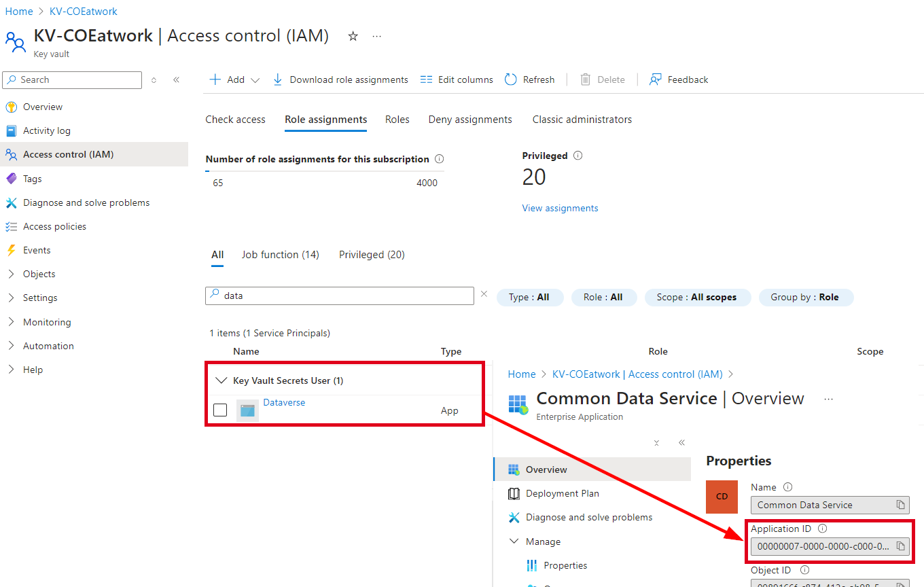Click the favorite star icon beside page title

pyautogui.click(x=353, y=37)
